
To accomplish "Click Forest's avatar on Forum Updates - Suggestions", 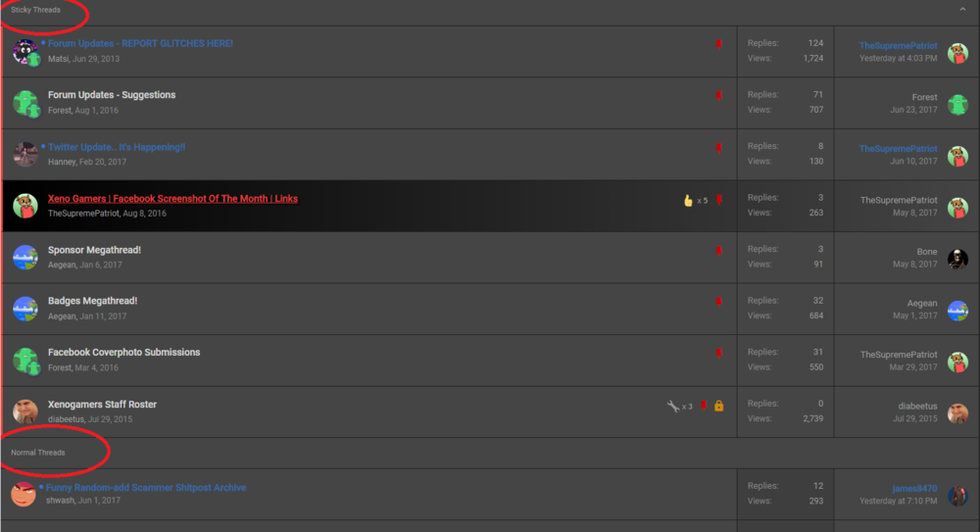I will 25,104.
